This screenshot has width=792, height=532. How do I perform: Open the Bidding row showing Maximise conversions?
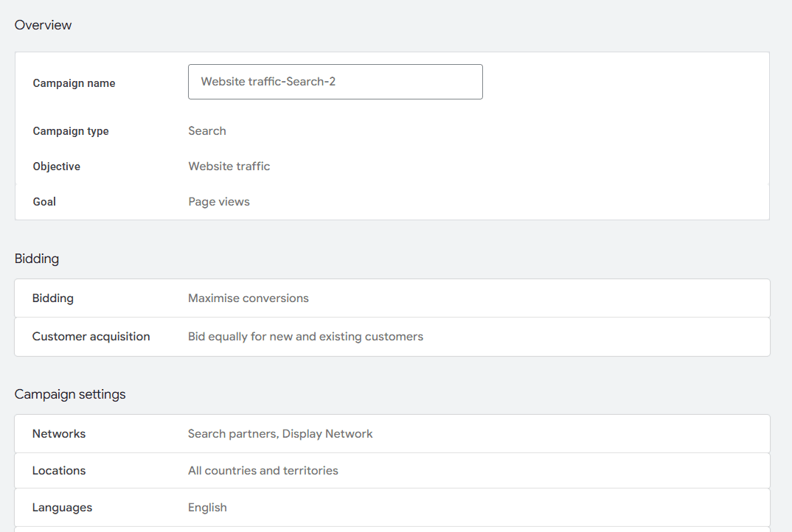392,298
